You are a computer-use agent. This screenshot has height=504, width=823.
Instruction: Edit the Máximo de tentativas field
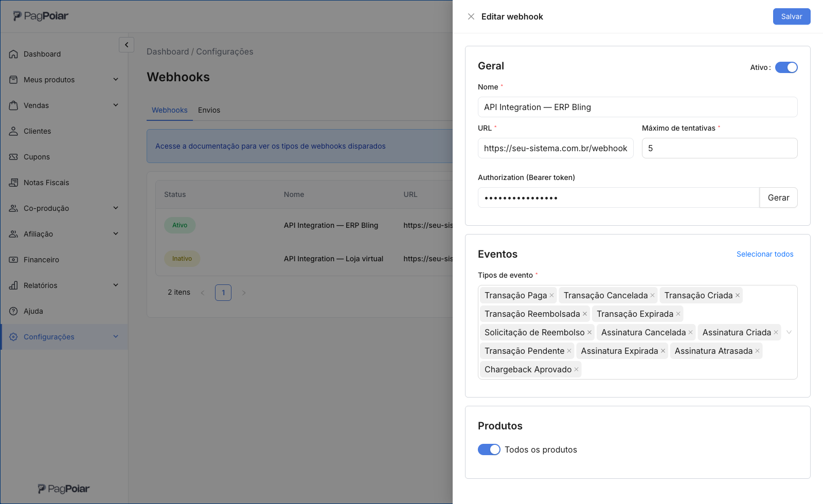pyautogui.click(x=720, y=148)
